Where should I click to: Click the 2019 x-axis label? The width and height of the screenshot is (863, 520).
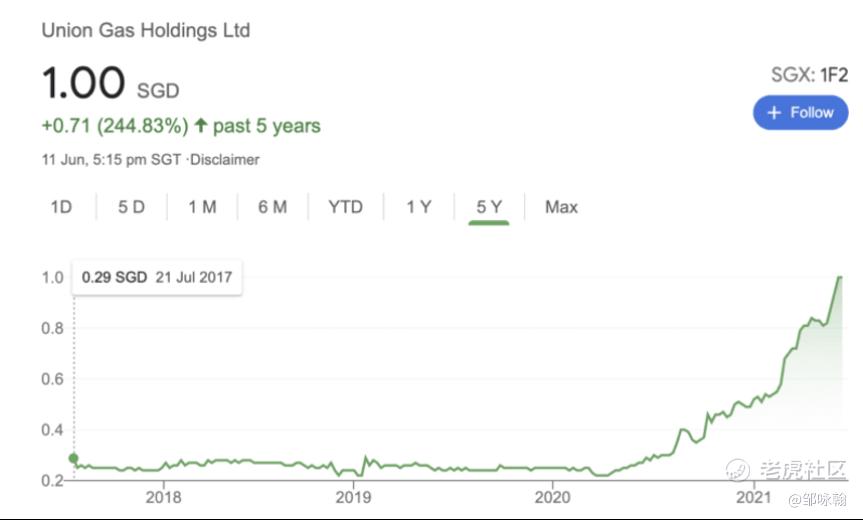click(x=353, y=497)
